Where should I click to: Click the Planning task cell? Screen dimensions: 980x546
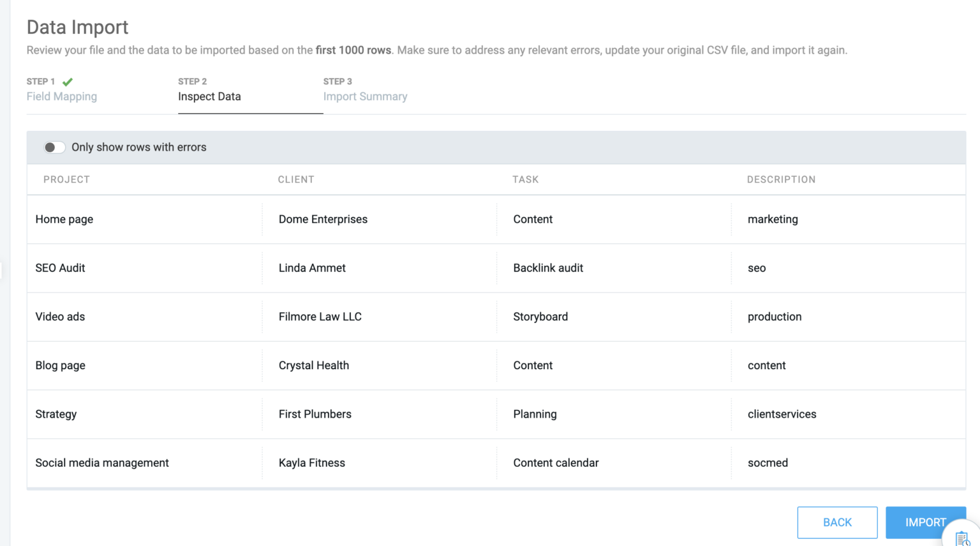(x=614, y=414)
